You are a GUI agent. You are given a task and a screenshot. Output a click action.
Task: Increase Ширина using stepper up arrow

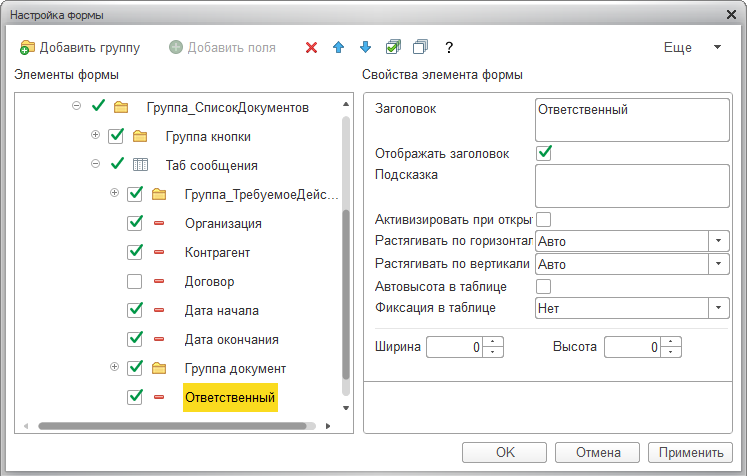[x=493, y=342]
